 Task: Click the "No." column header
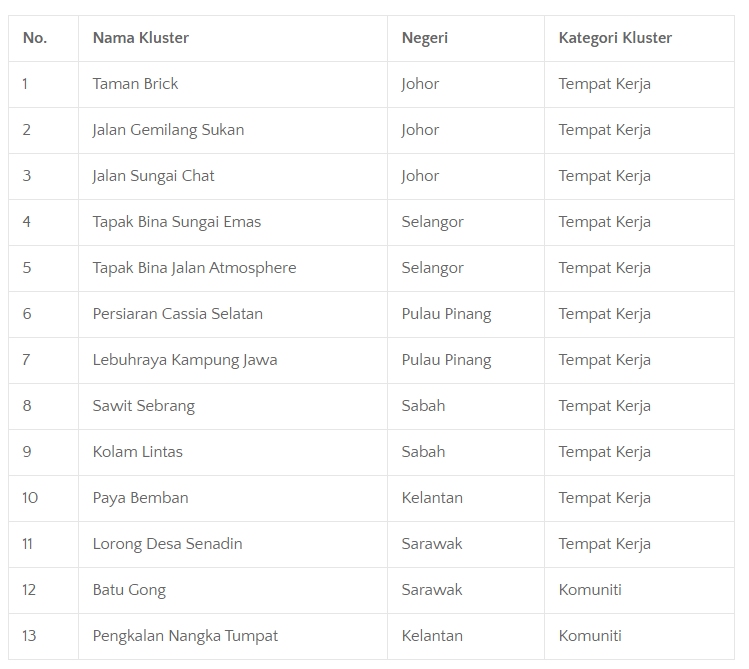tap(35, 38)
